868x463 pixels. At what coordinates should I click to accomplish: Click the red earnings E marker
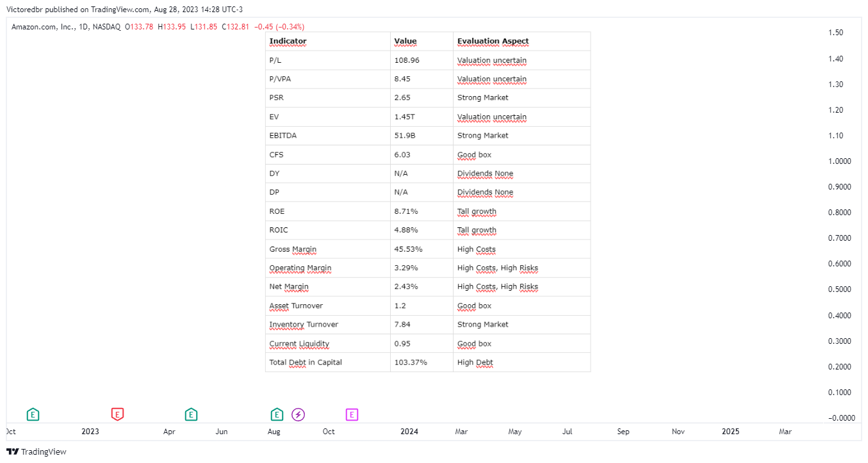(x=117, y=414)
